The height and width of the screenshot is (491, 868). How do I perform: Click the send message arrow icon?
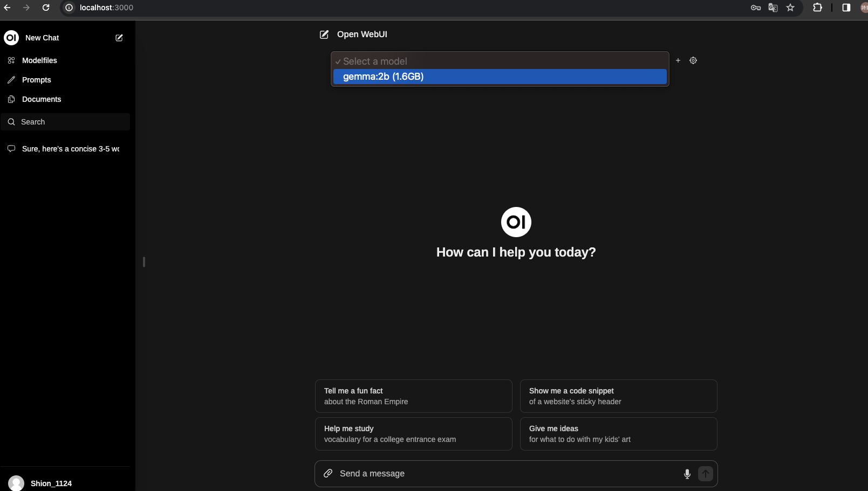point(705,474)
